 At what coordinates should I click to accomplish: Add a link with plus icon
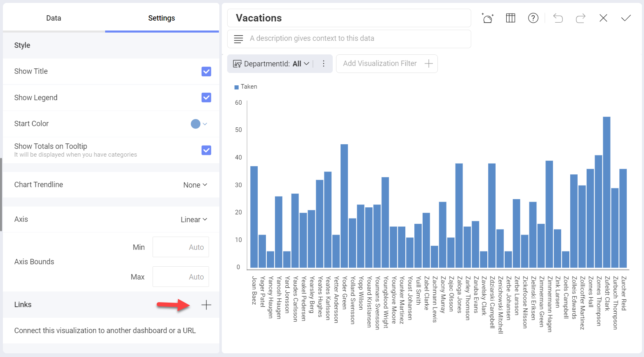point(206,305)
